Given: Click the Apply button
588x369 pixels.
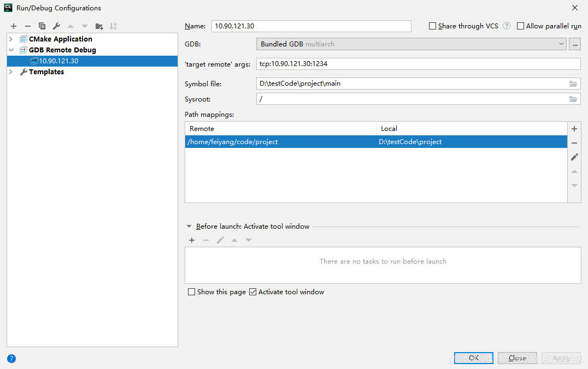Looking at the screenshot, I should pos(561,358).
